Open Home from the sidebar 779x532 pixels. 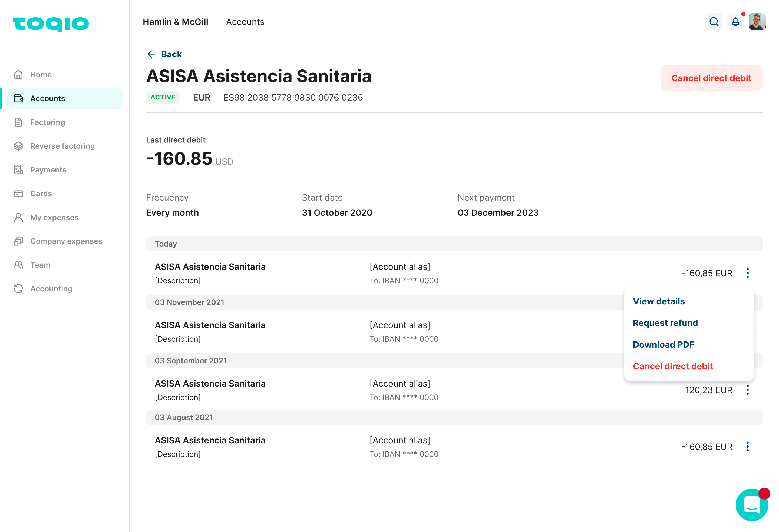coord(41,74)
